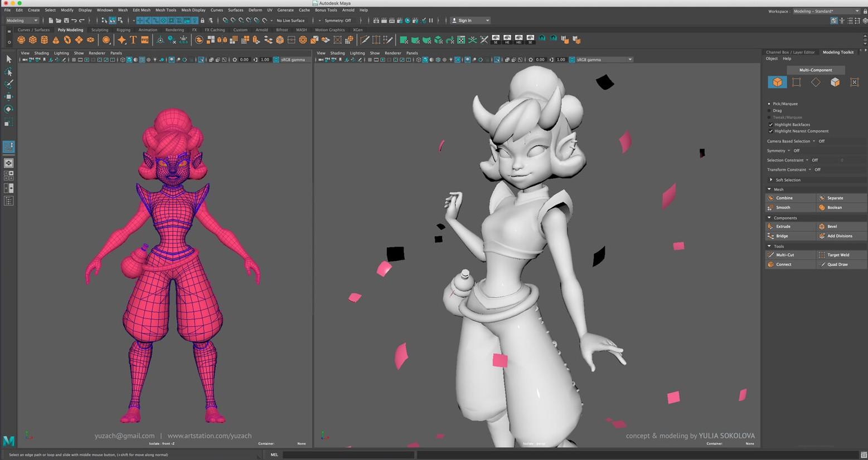
Task: Toggle Highlight Nearest Component checkbox
Action: tap(771, 131)
